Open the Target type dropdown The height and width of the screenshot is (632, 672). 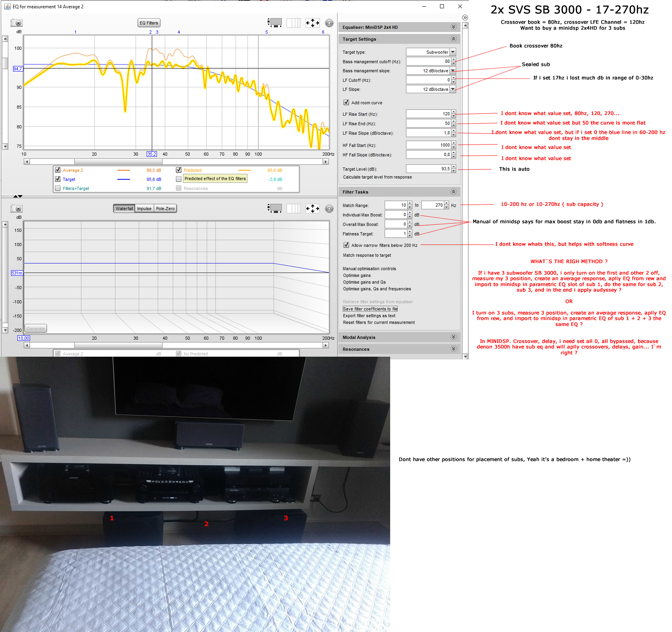[x=453, y=52]
